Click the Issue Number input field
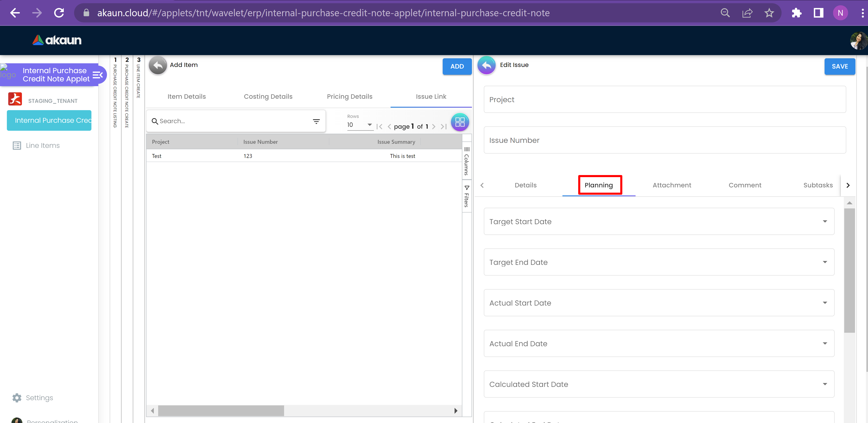This screenshot has width=868, height=423. coord(664,140)
